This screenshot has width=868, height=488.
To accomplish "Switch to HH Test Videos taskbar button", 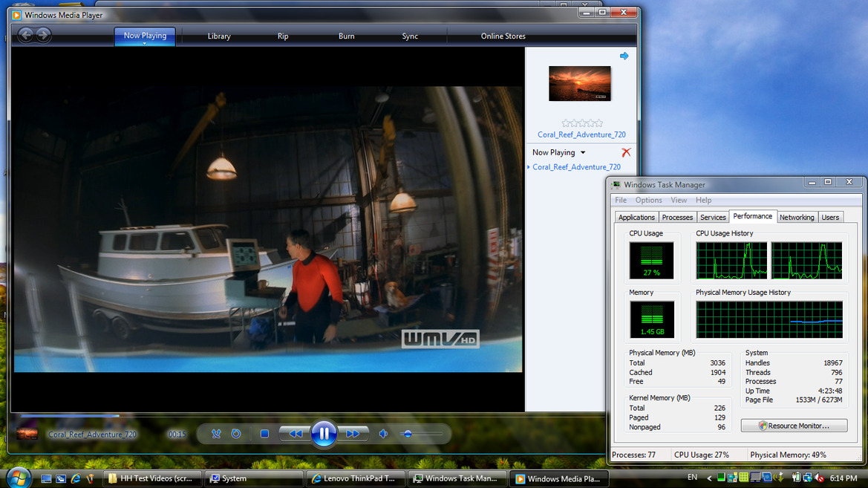I will tap(151, 478).
